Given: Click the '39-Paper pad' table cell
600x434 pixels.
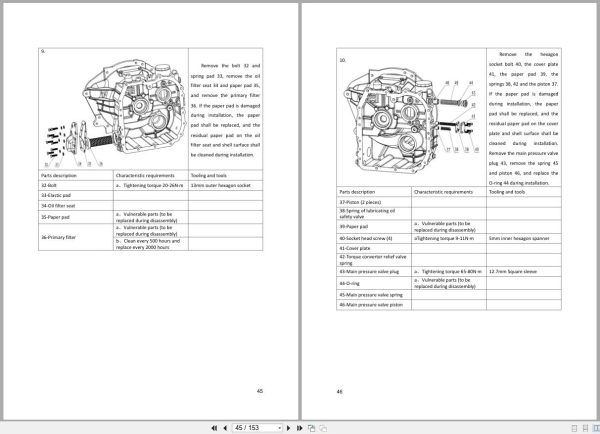Looking at the screenshot, I should (x=374, y=227).
